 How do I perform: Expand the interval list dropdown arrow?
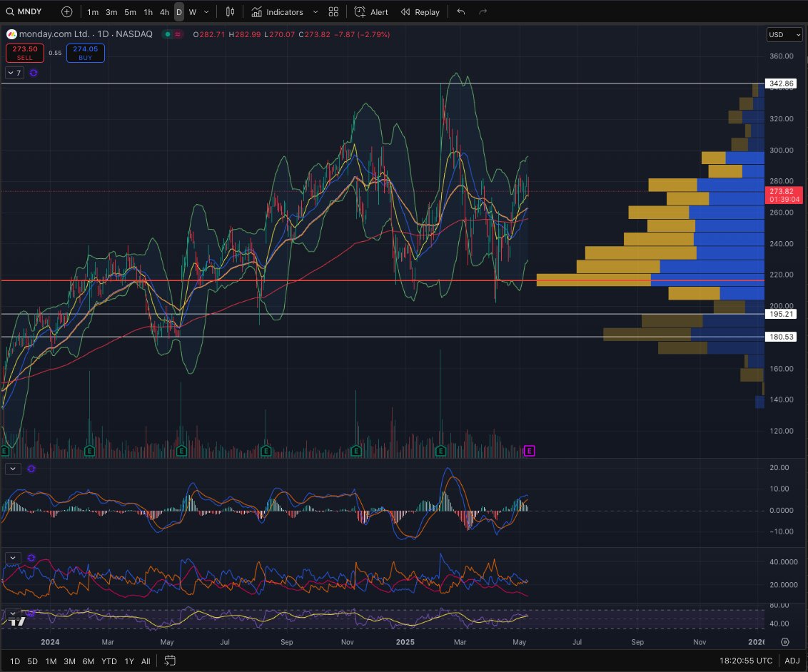206,12
